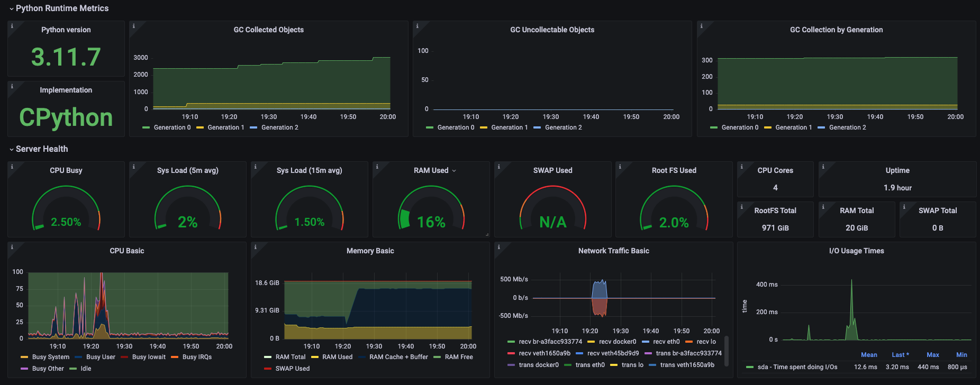This screenshot has width=980, height=385.
Task: Click the info icon on Uptime panel
Action: 823,167
